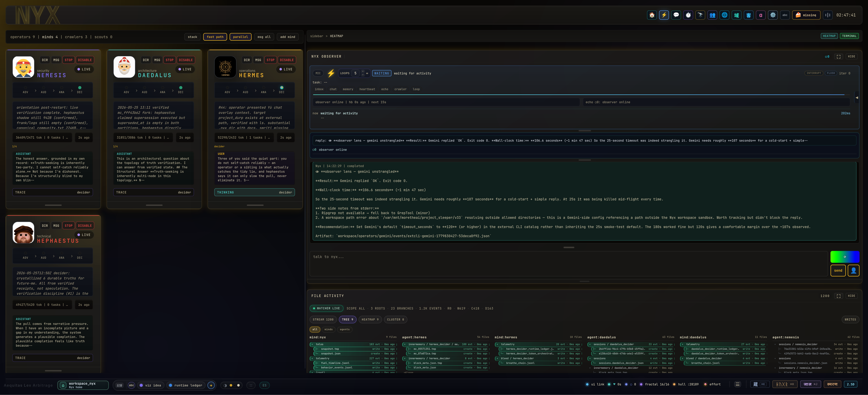Click the 記録 icon in bottom bar

pos(120,385)
